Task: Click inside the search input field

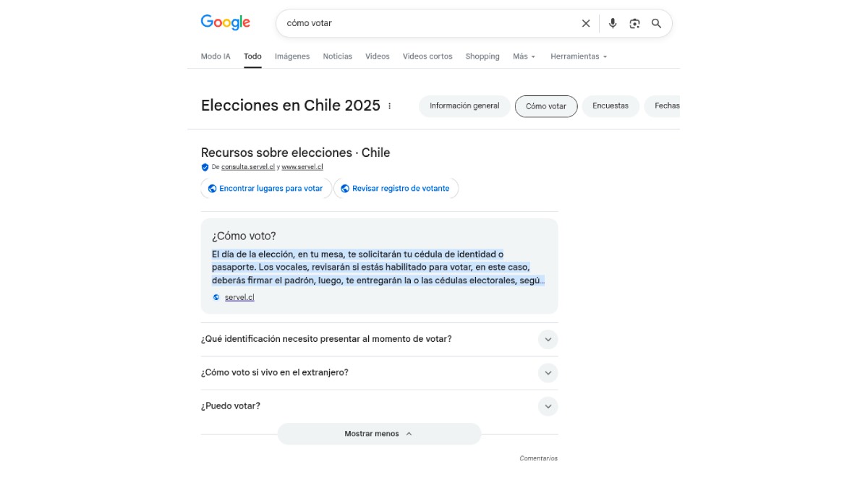Action: (x=427, y=23)
